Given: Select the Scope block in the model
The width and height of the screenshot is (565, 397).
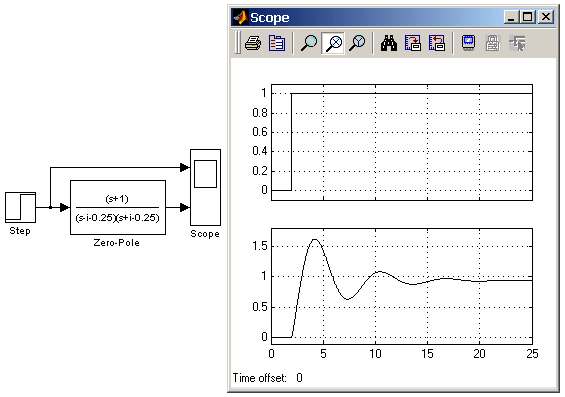Looking at the screenshot, I should [x=205, y=187].
